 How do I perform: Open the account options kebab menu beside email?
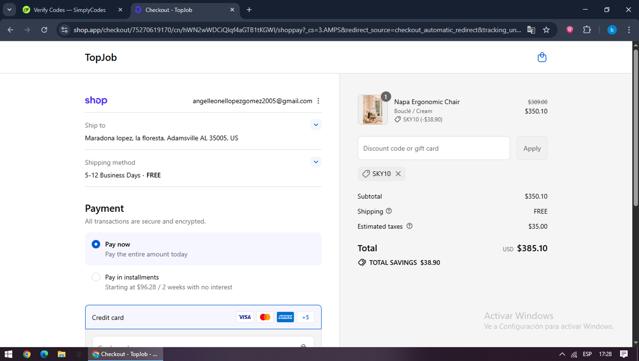point(318,101)
